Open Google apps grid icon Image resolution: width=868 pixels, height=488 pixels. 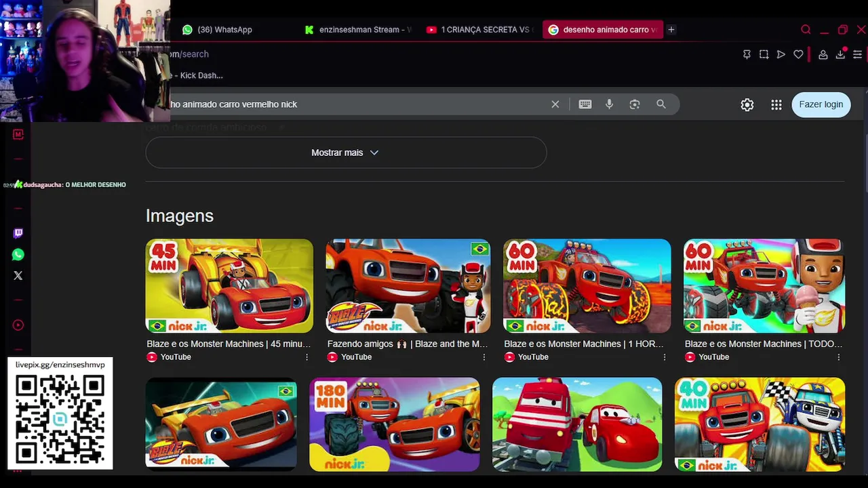pyautogui.click(x=776, y=104)
